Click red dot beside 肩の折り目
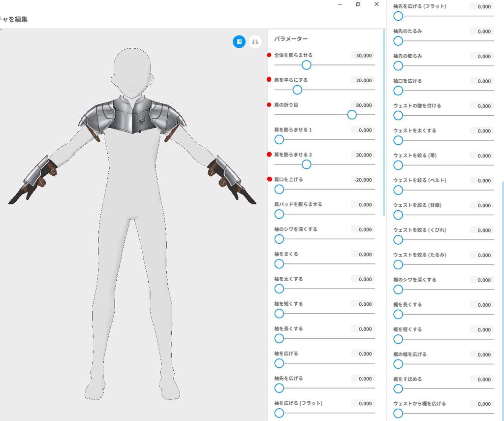Viewport: 504px width, 421px height. [269, 105]
